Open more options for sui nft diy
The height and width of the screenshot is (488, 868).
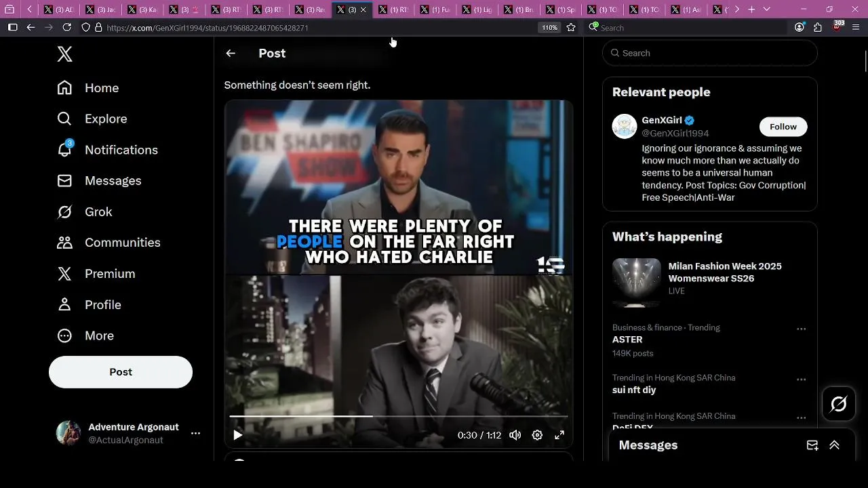801,380
